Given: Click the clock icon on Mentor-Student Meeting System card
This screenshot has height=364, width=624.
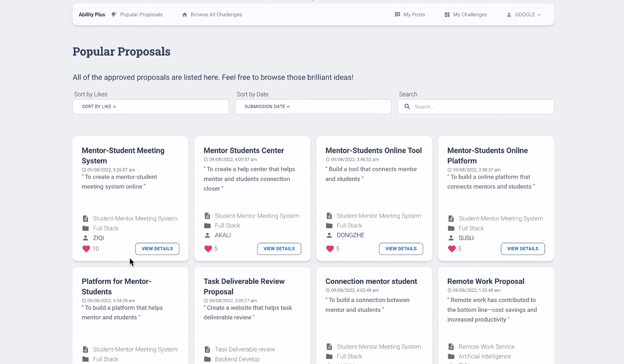Looking at the screenshot, I should click(84, 170).
